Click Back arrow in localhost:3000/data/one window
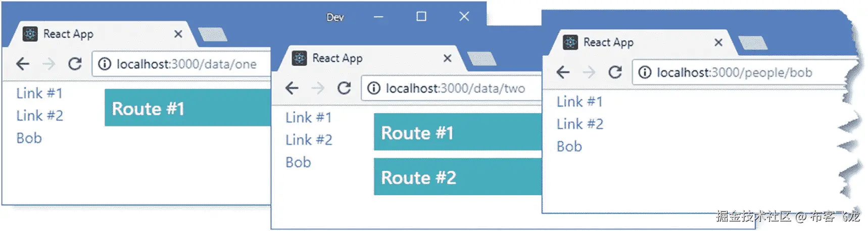 (23, 64)
